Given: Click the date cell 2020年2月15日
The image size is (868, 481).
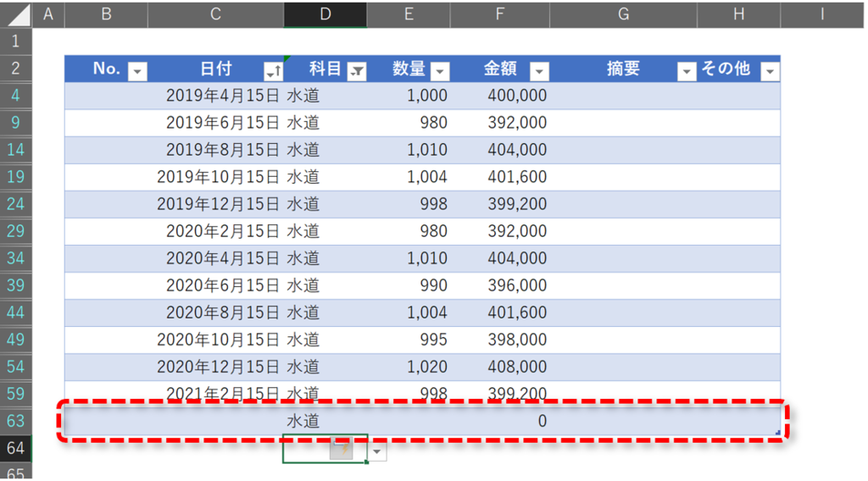Looking at the screenshot, I should (216, 231).
